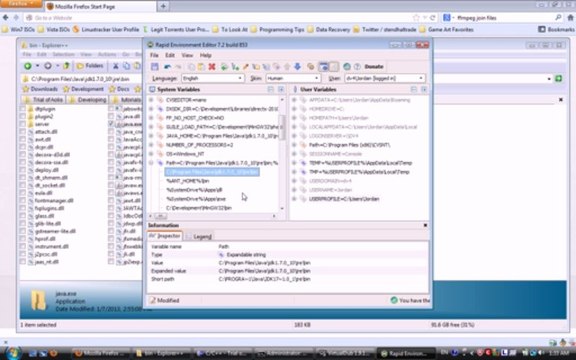Image resolution: width=576 pixels, height=360 pixels.
Task: Expand the TEMP user variable
Action: tap(294, 163)
